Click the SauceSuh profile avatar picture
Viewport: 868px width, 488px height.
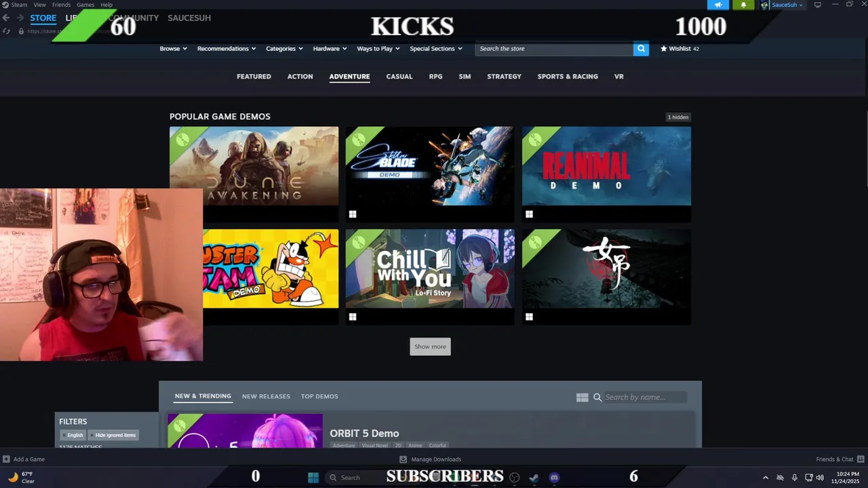764,5
